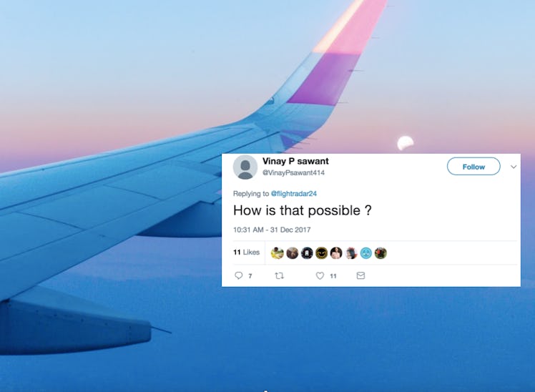This screenshot has height=392, width=535.
Task: Click the yellow smiley face liker avatar
Action: pos(321,253)
